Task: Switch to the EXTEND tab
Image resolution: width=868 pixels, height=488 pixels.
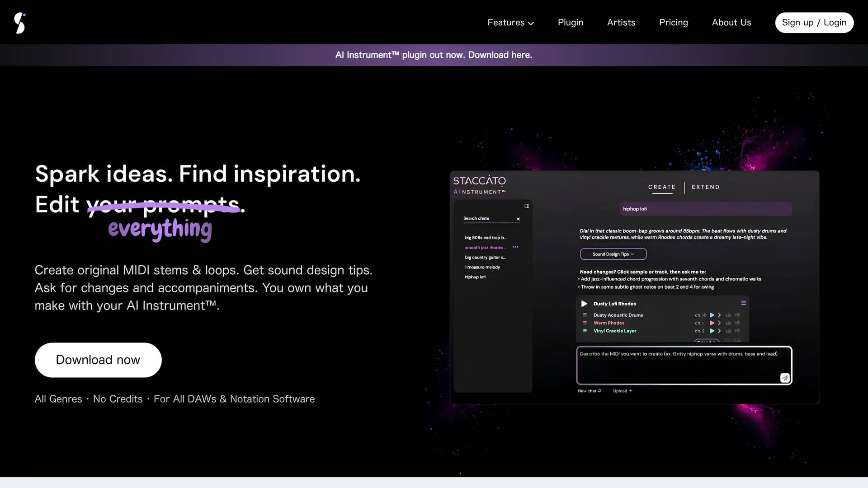Action: coord(706,187)
